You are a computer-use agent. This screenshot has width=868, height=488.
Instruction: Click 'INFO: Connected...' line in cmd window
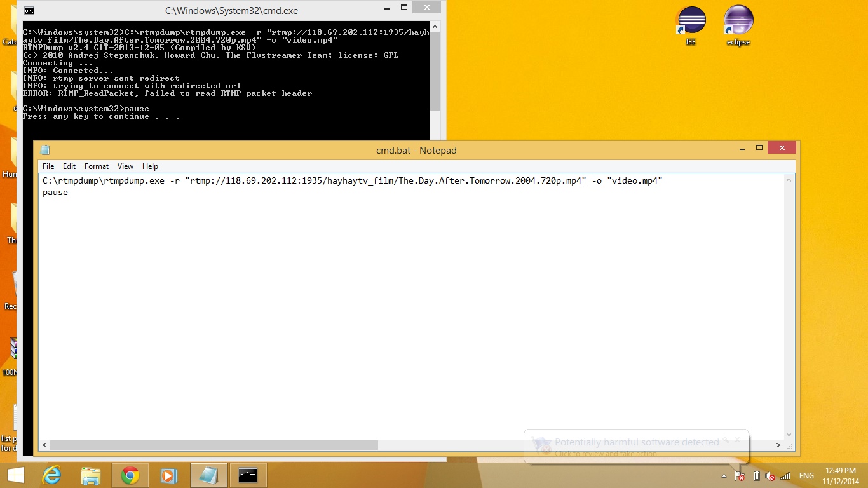pos(69,71)
